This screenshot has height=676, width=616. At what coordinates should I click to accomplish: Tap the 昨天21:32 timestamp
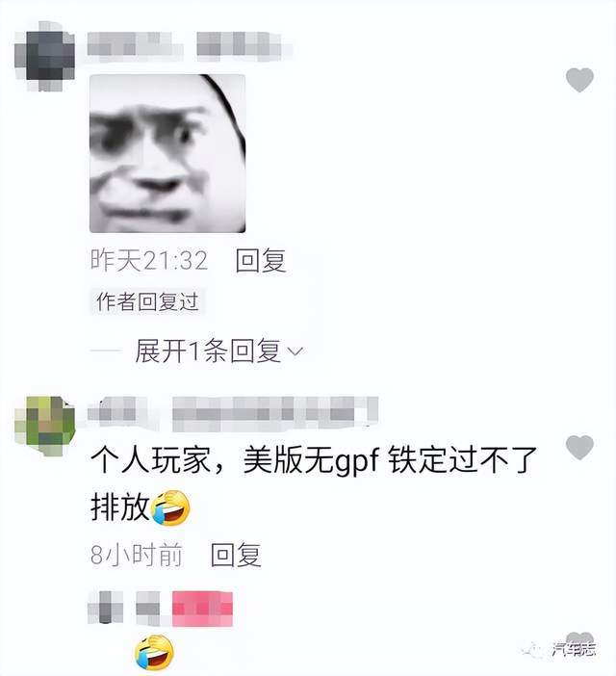point(149,260)
